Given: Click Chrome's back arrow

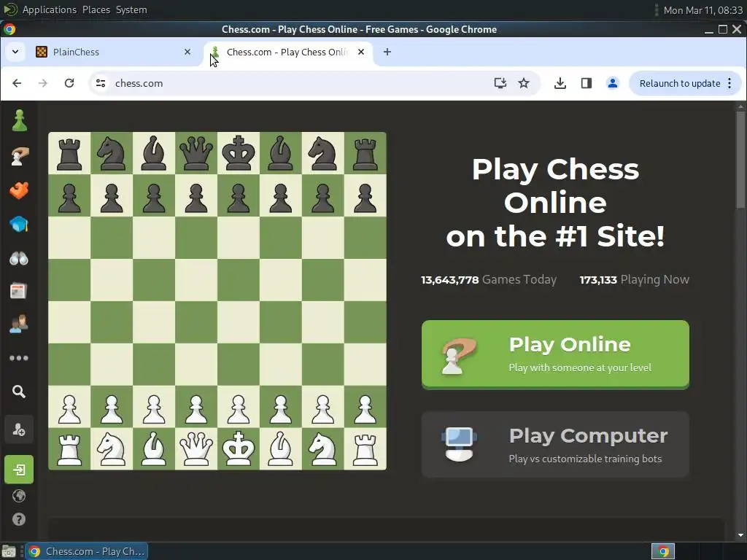Looking at the screenshot, I should coord(18,83).
